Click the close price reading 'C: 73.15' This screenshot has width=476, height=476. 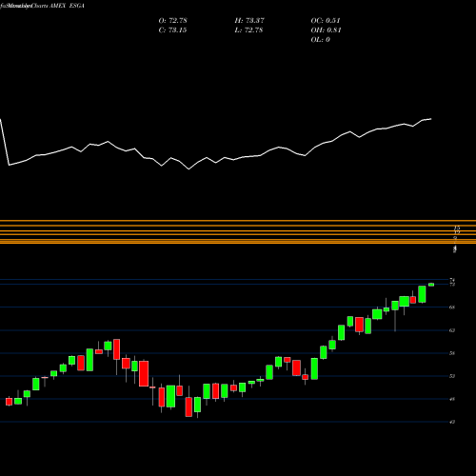click(172, 30)
